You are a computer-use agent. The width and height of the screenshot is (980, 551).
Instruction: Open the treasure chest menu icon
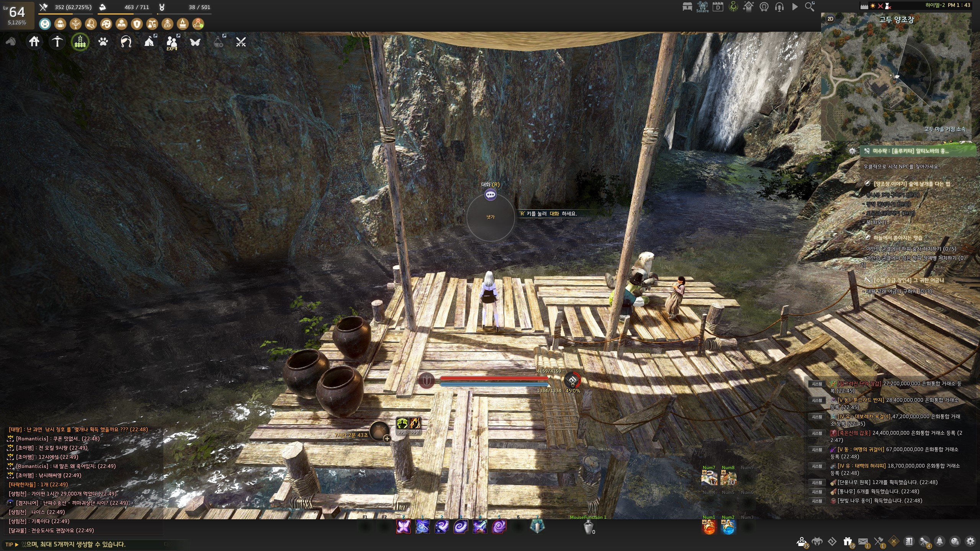pyautogui.click(x=687, y=7)
